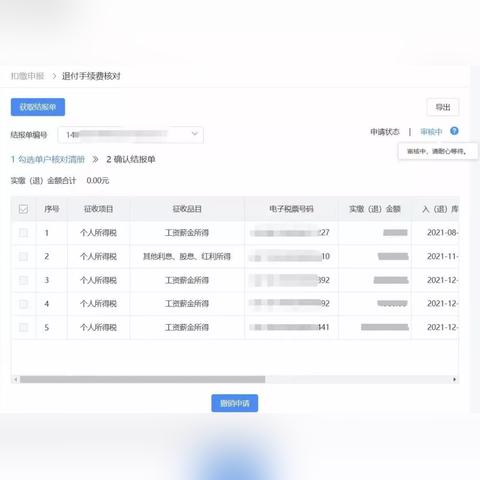Screen dimensions: 480x480
Task: Click the dropdown arrow in 结报单编号 field
Action: pos(195,134)
